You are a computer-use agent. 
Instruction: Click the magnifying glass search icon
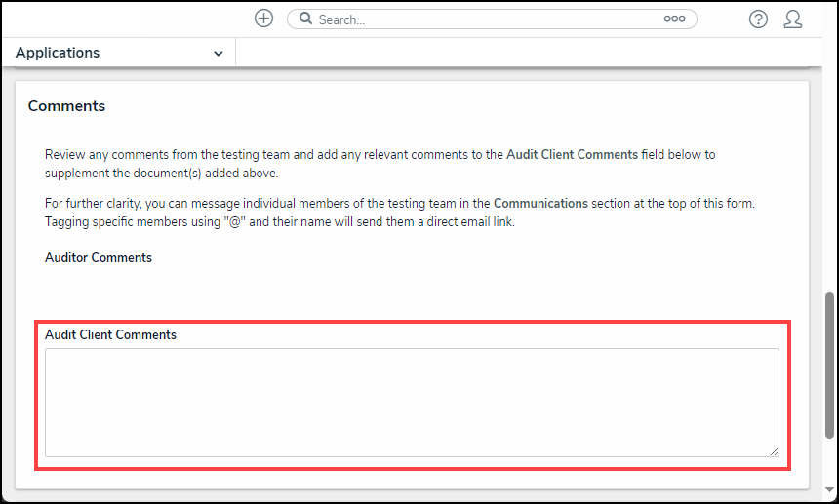305,19
